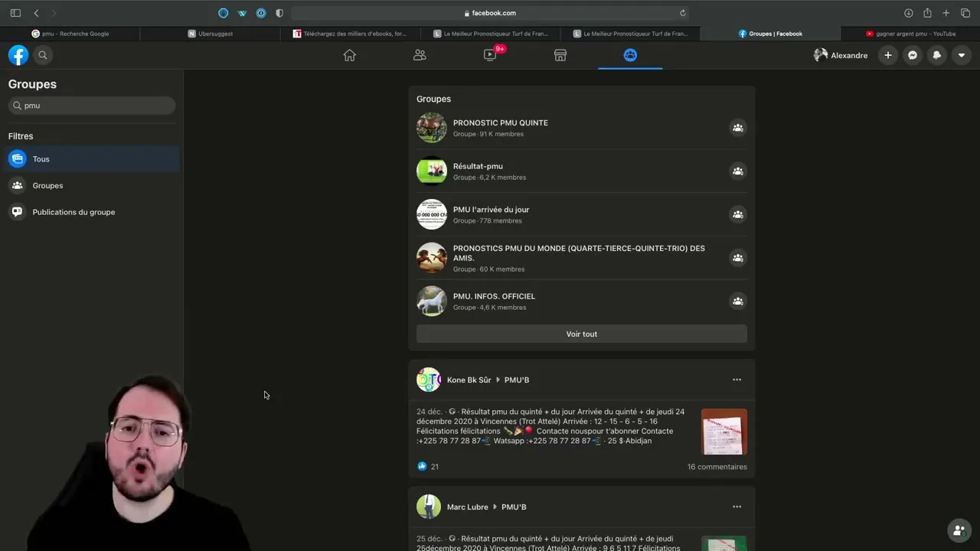Open the notifications bell icon
Screen dimensions: 980x551
[x=936, y=55]
